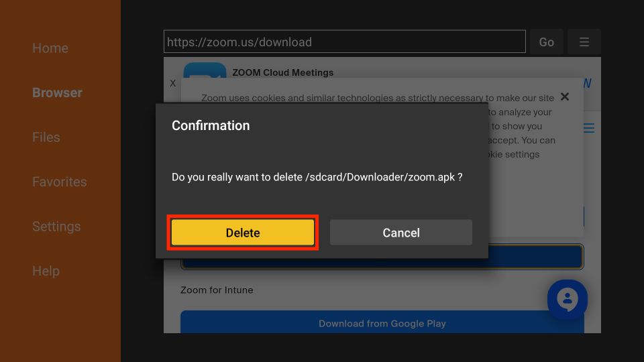Click the ZOOM Cloud Meetings title
This screenshot has width=644, height=362.
(x=282, y=72)
